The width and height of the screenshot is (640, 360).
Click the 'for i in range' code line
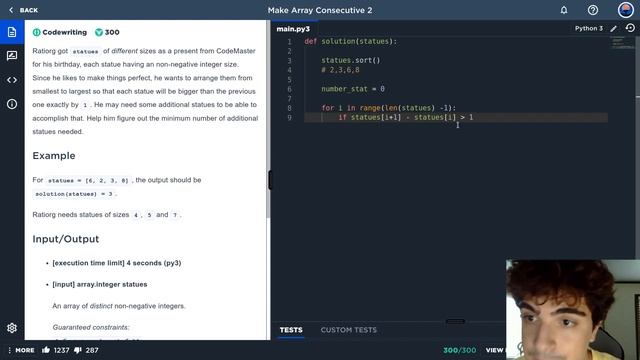coord(389,108)
